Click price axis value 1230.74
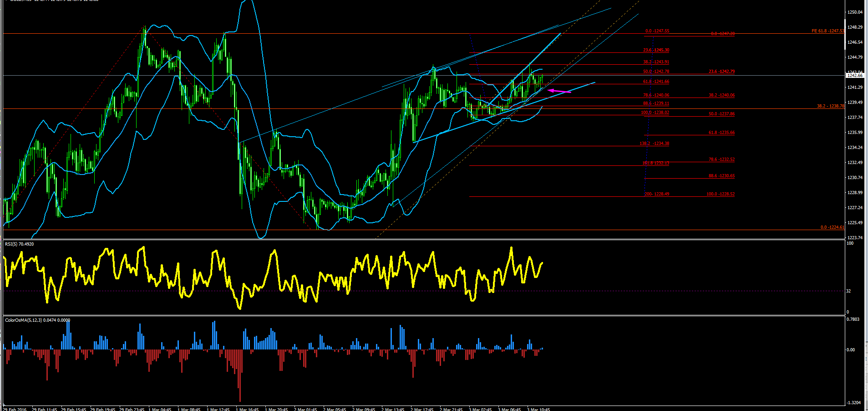 pyautogui.click(x=855, y=178)
